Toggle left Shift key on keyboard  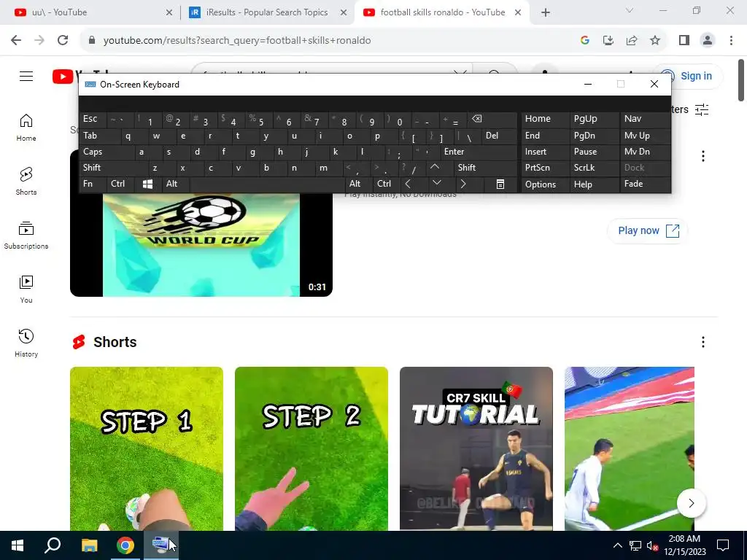113,168
